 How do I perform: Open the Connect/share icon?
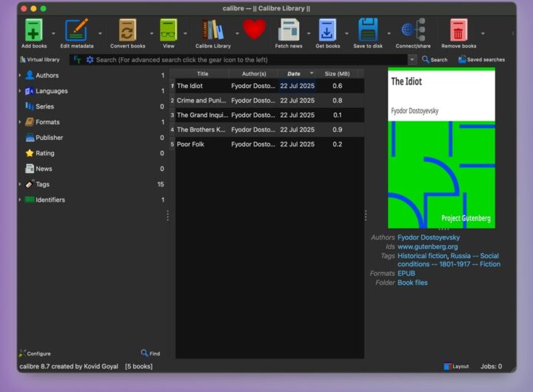coord(413,30)
